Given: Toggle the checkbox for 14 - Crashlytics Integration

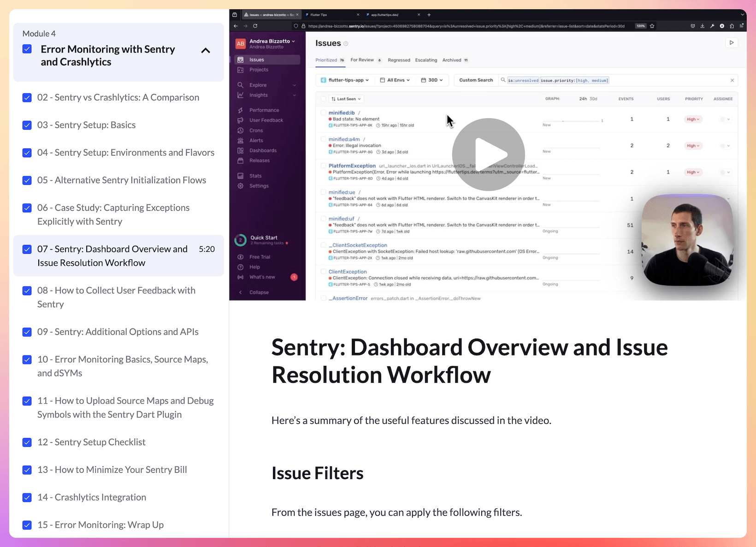Looking at the screenshot, I should point(27,498).
